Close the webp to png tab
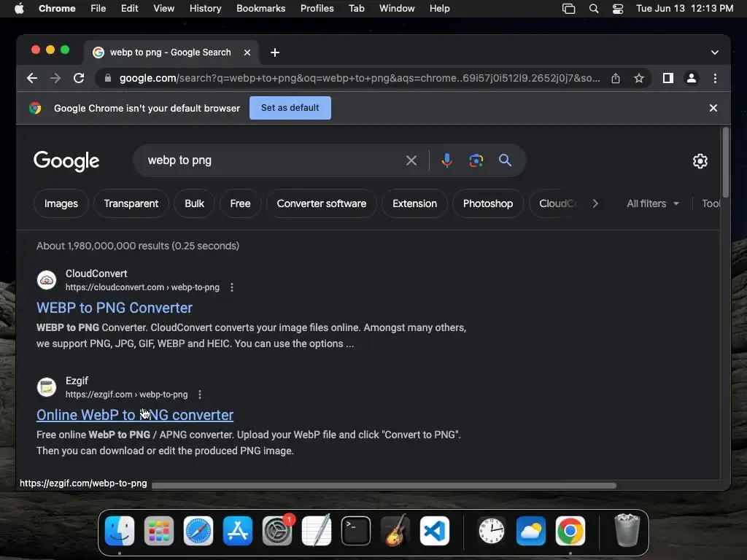 point(247,52)
